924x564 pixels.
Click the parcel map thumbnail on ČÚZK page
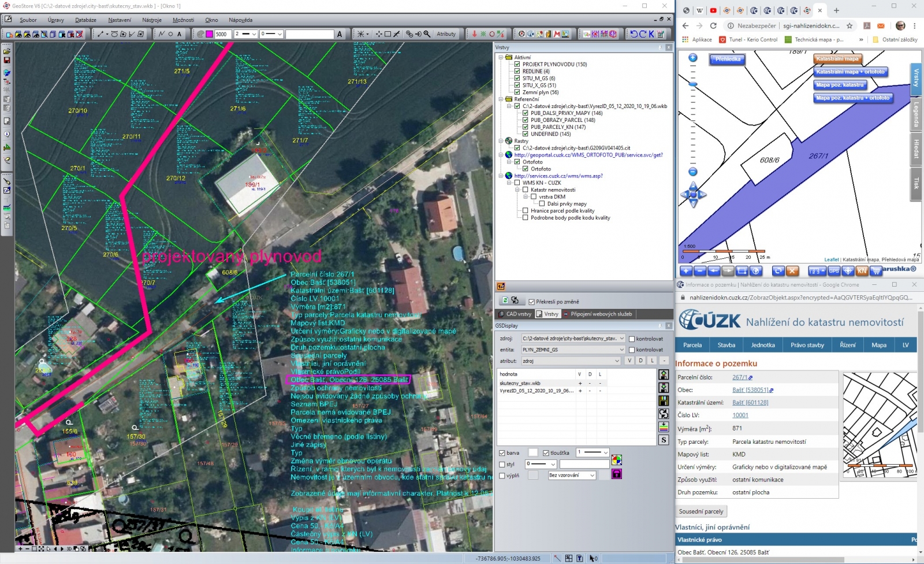pos(880,424)
